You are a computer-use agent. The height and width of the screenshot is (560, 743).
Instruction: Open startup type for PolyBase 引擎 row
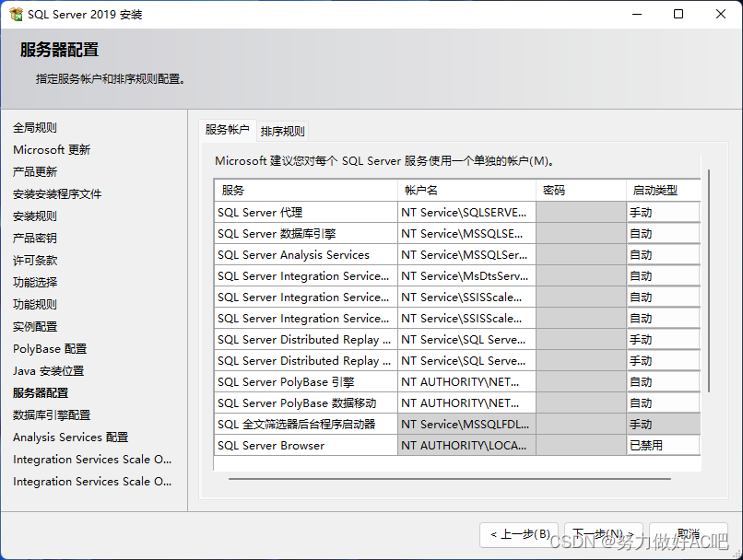point(664,382)
